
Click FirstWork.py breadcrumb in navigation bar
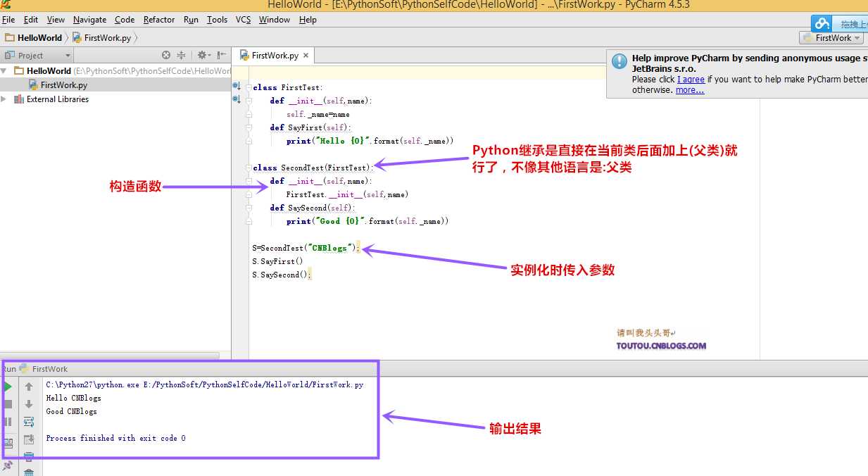(x=101, y=38)
